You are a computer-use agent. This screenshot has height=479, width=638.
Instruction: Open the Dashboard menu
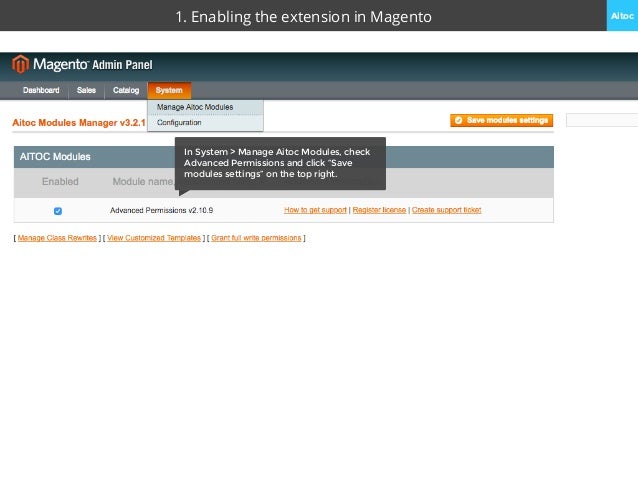tap(41, 90)
